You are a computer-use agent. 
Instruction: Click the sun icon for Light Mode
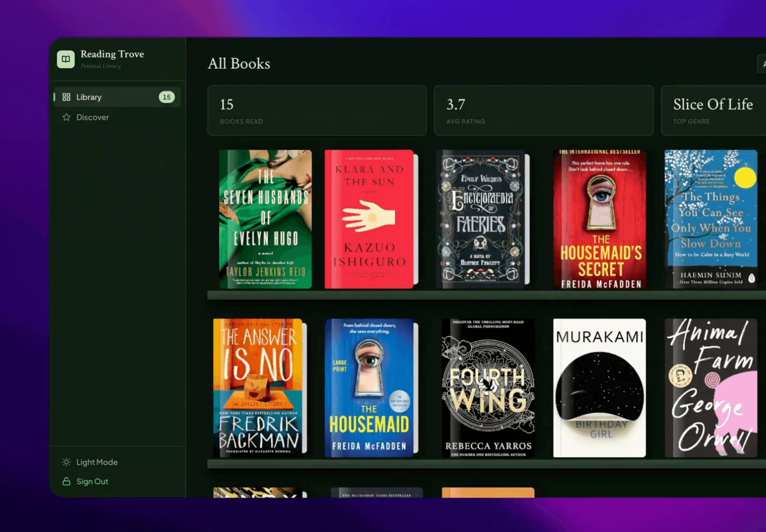[x=66, y=462]
